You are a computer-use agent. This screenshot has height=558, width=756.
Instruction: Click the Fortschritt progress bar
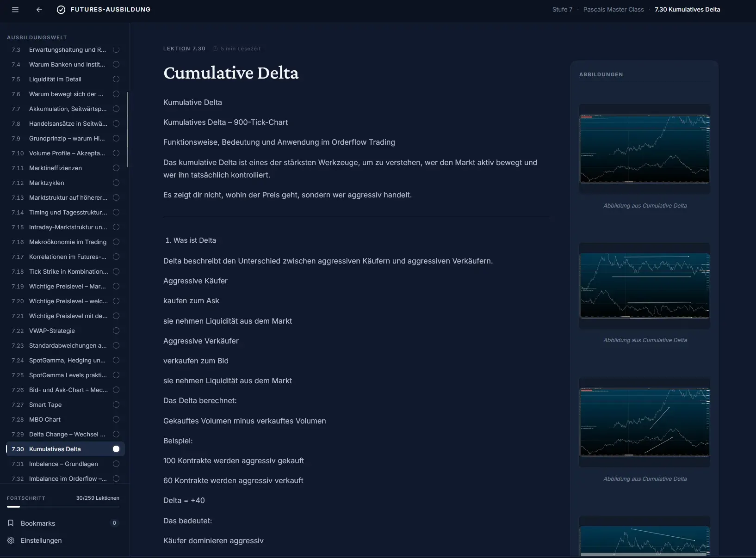pyautogui.click(x=63, y=507)
